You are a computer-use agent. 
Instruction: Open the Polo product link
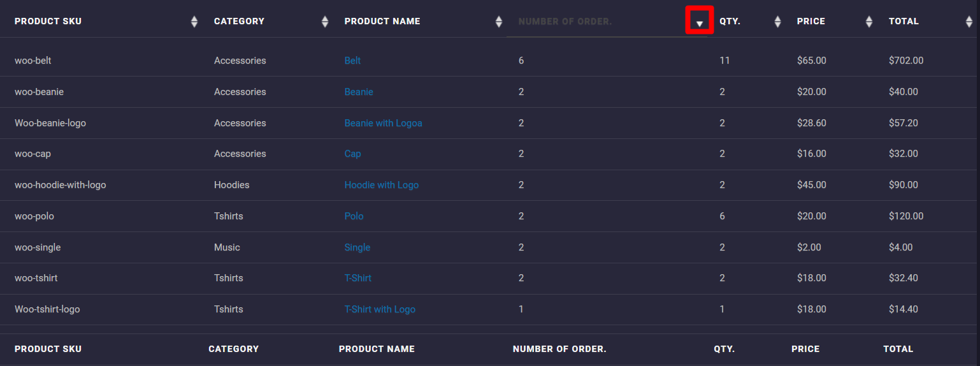(x=354, y=216)
